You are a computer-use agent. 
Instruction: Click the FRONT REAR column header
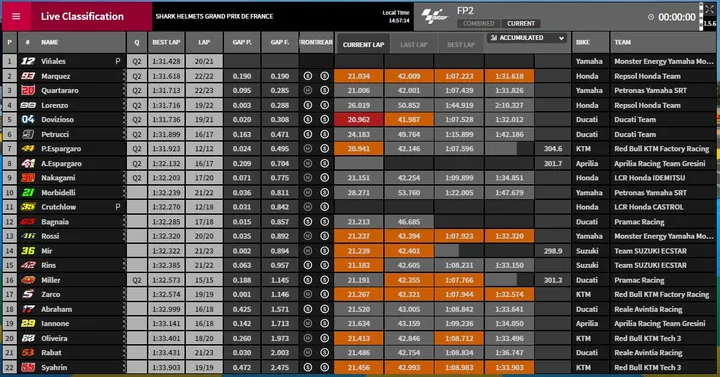pyautogui.click(x=316, y=42)
